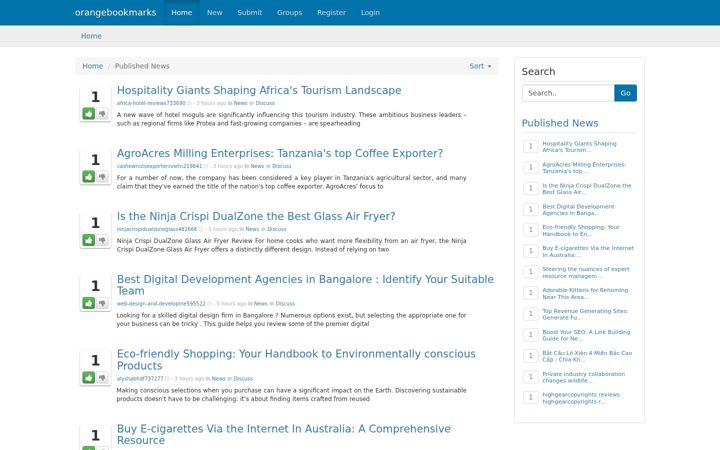The width and height of the screenshot is (720, 450).
Task: Upvote the Best Digital Development Agencies story
Action: [x=89, y=303]
